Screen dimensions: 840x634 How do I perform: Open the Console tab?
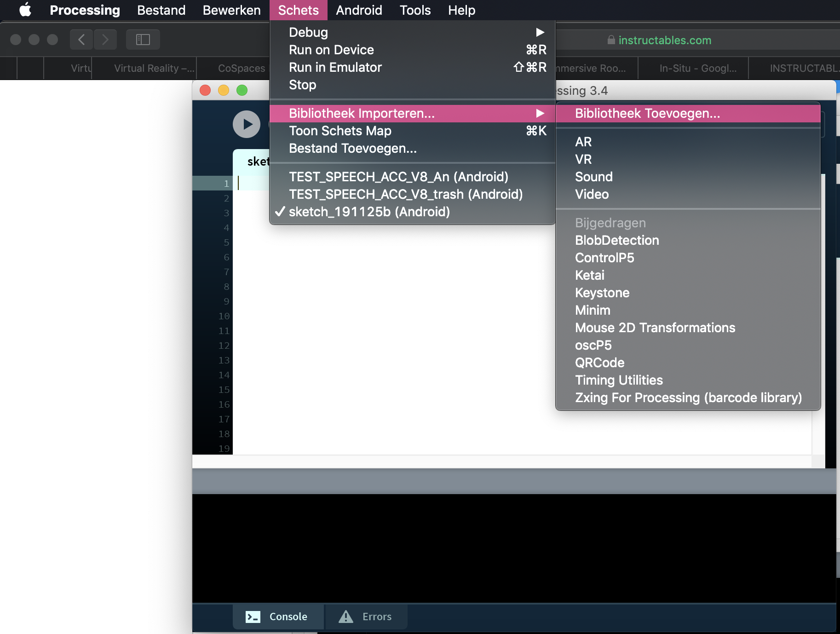tap(278, 617)
